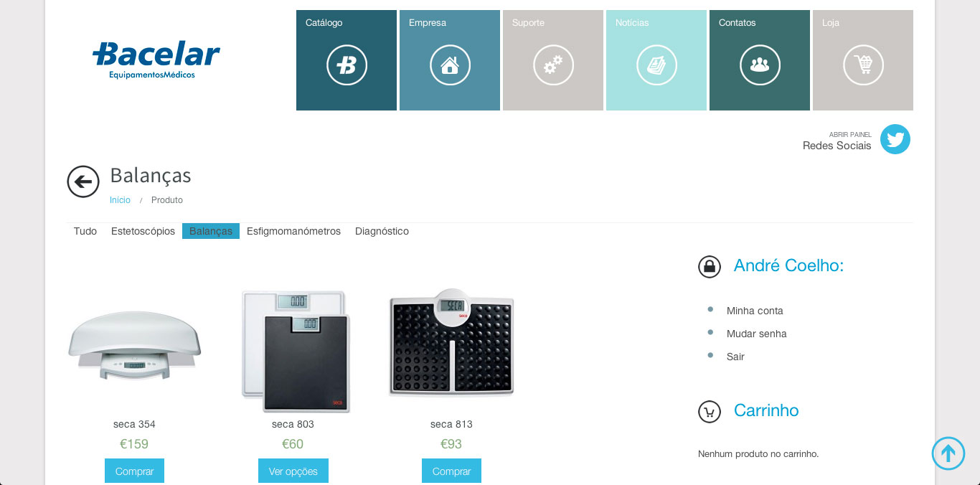
Task: Open the Suporte gears icon
Action: (x=553, y=65)
